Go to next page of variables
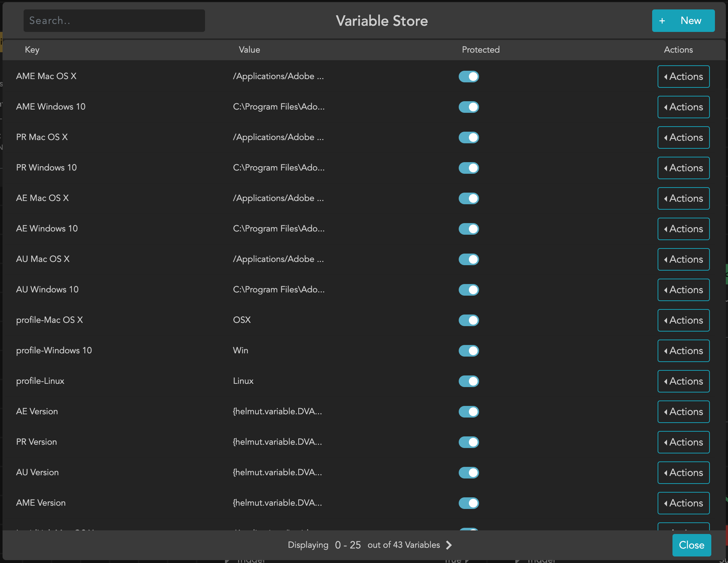 click(449, 545)
